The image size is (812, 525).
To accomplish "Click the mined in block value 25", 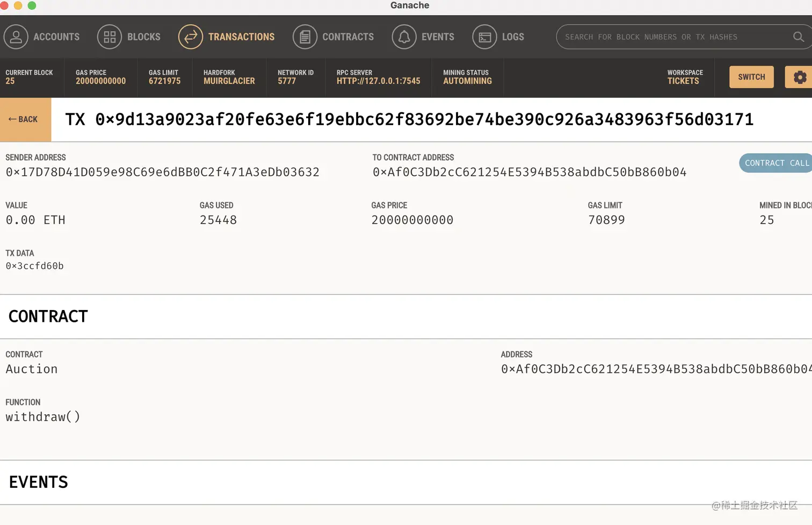I will [767, 220].
